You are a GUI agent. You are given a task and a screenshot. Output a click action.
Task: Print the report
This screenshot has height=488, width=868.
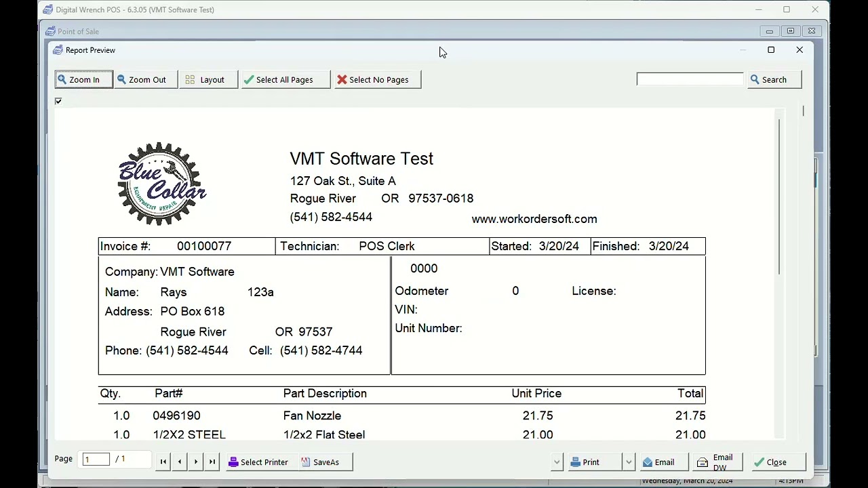click(x=593, y=462)
